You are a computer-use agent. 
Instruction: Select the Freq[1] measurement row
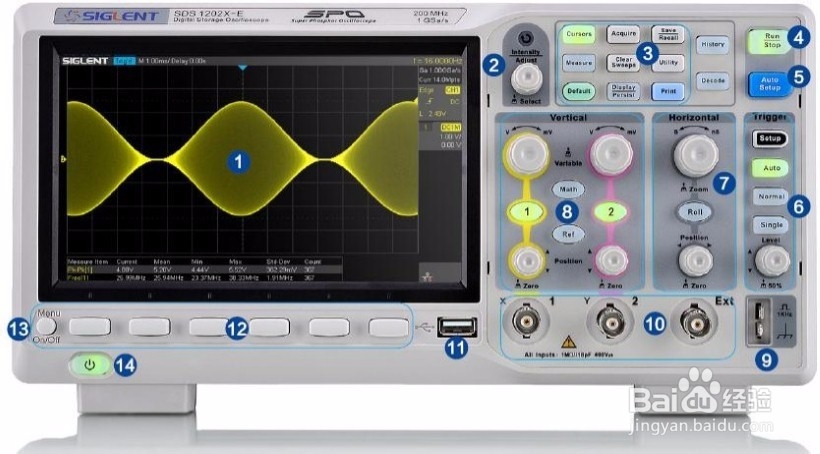pos(204,278)
